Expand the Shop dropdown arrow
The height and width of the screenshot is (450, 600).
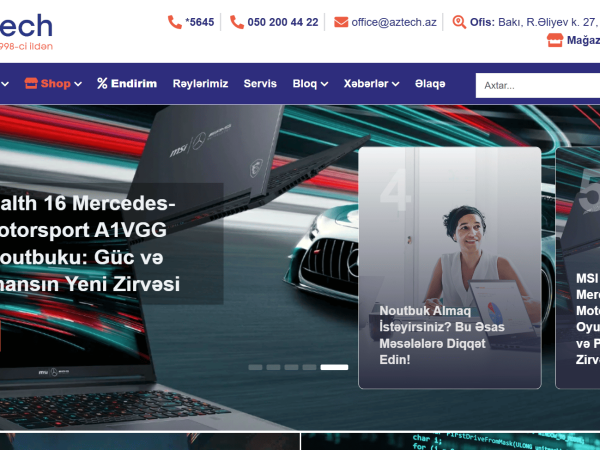(78, 84)
